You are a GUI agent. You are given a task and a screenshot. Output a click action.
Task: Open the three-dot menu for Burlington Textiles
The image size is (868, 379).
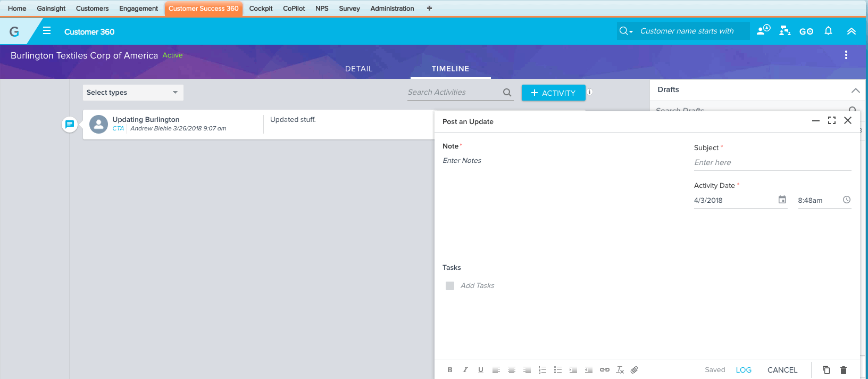pyautogui.click(x=846, y=55)
